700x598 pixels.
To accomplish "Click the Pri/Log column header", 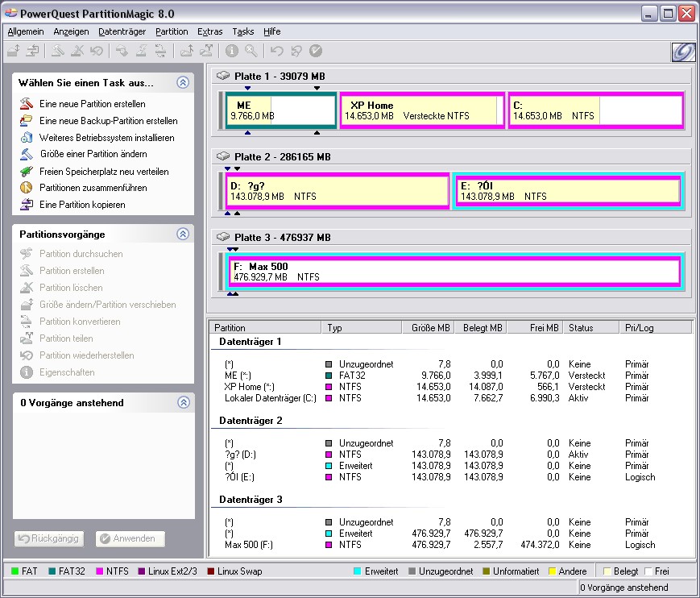I will click(654, 328).
